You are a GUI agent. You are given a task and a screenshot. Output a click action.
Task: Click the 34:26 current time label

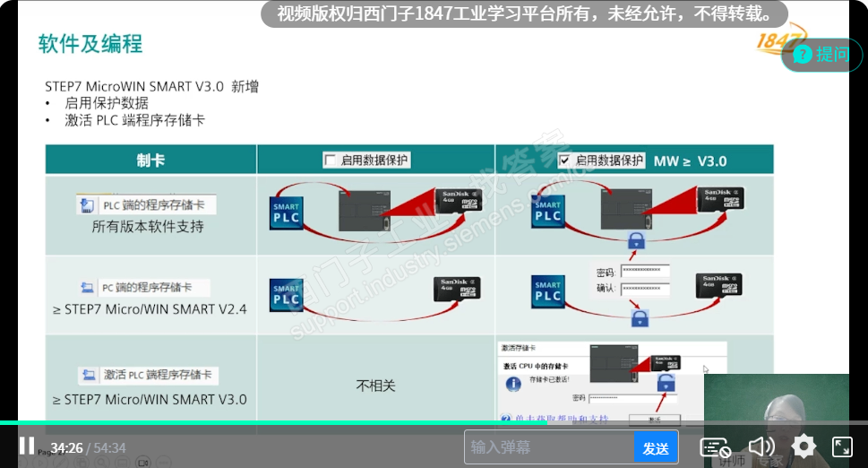[66, 447]
